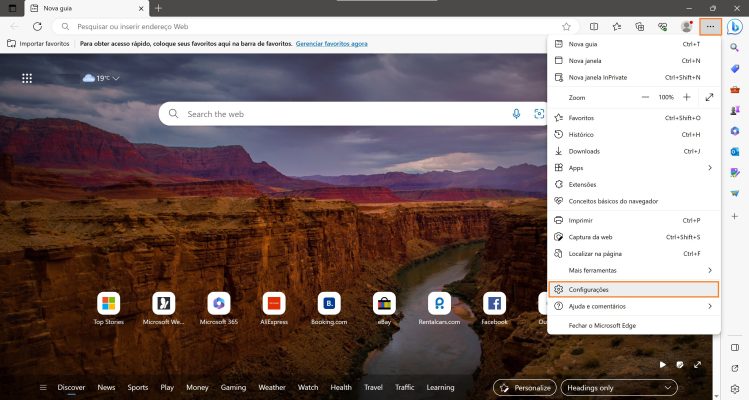Click the Bing Copilot sidebar icon
This screenshot has width=749, height=400.
[735, 27]
